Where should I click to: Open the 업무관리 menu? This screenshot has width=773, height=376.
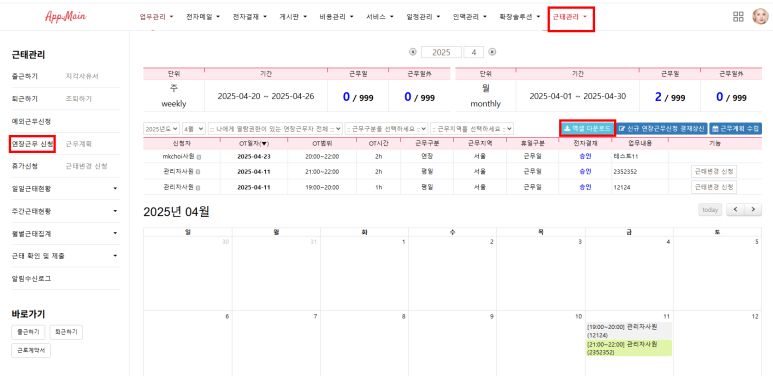click(156, 16)
